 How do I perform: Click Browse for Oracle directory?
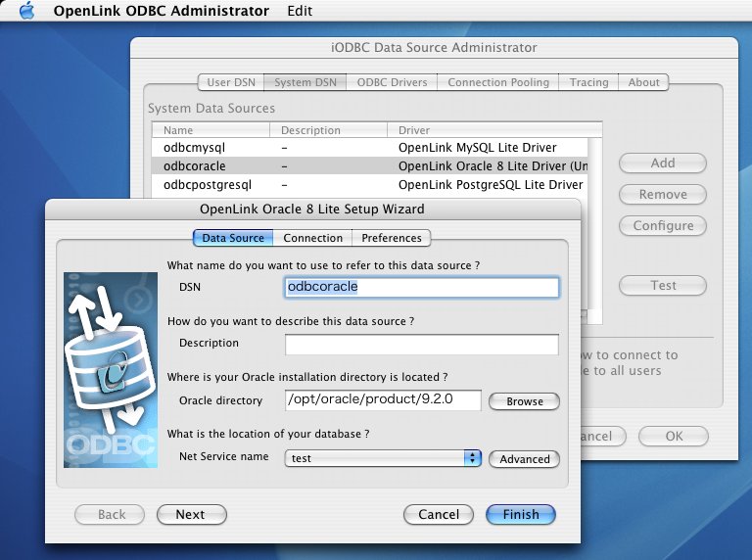click(x=524, y=401)
